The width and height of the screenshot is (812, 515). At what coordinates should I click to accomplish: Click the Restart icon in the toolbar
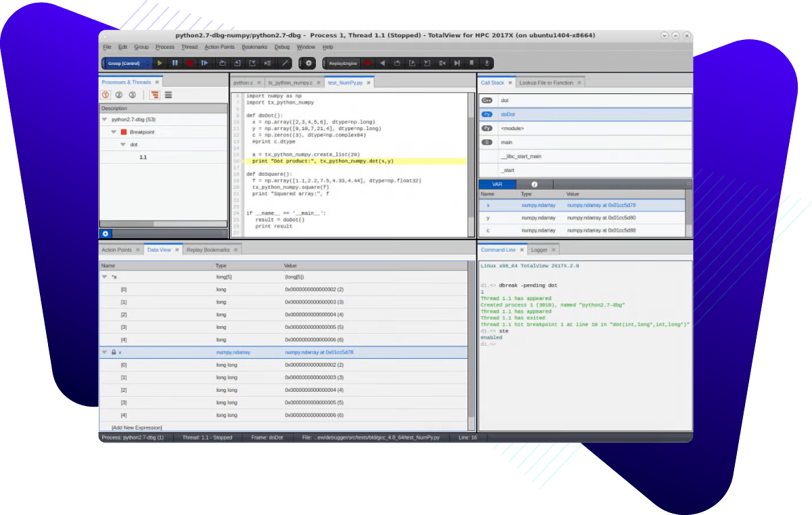coord(205,63)
